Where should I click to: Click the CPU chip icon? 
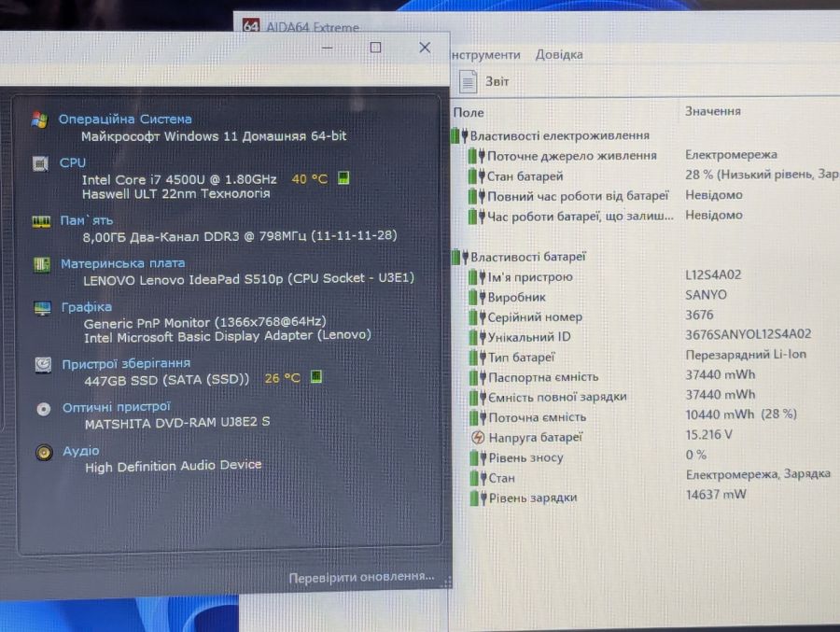coord(40,163)
